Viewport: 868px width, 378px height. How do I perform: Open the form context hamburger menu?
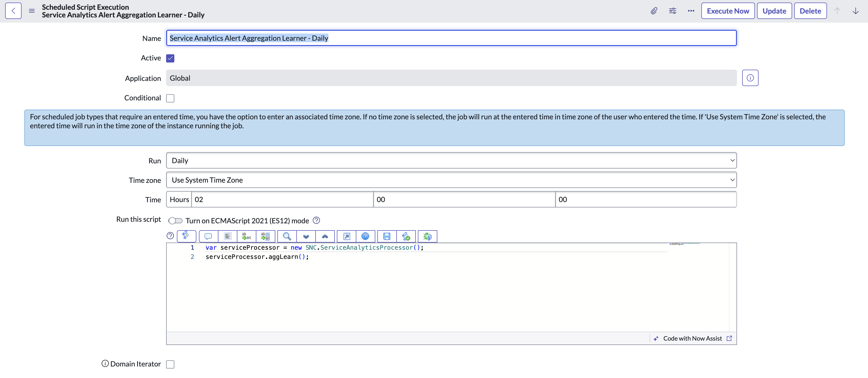coord(32,11)
